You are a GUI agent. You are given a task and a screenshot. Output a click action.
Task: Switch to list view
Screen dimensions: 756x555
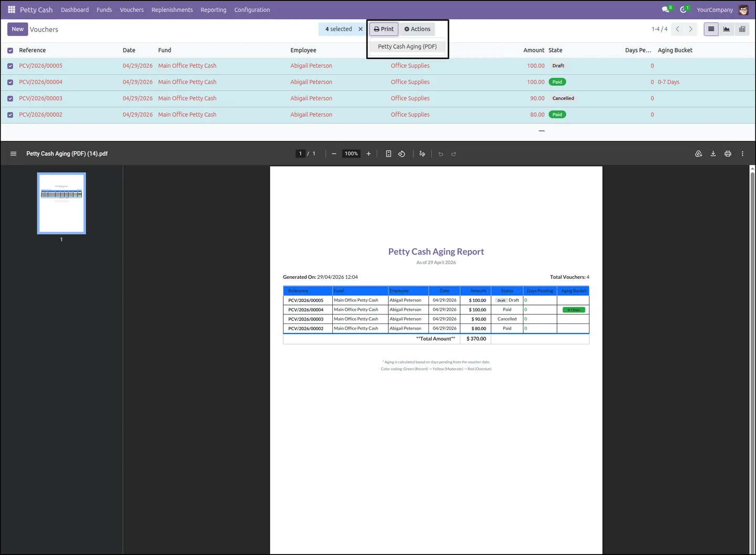tap(711, 29)
